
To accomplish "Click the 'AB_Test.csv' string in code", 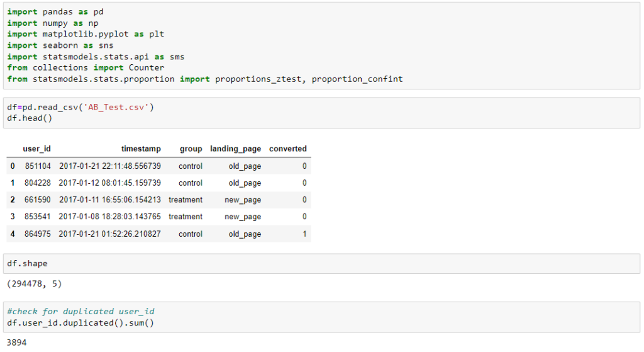I will click(x=116, y=107).
